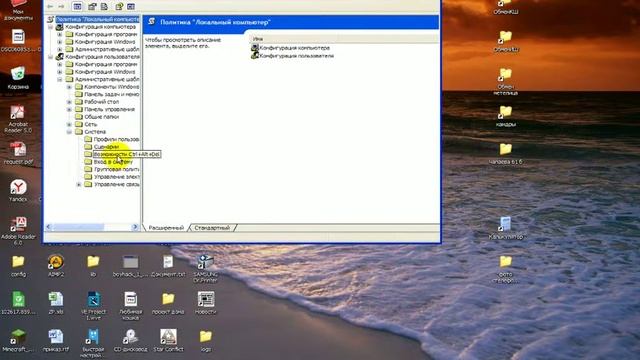This screenshot has height=360, width=640.
Task: Open the проект дома folder
Action: coord(168,303)
